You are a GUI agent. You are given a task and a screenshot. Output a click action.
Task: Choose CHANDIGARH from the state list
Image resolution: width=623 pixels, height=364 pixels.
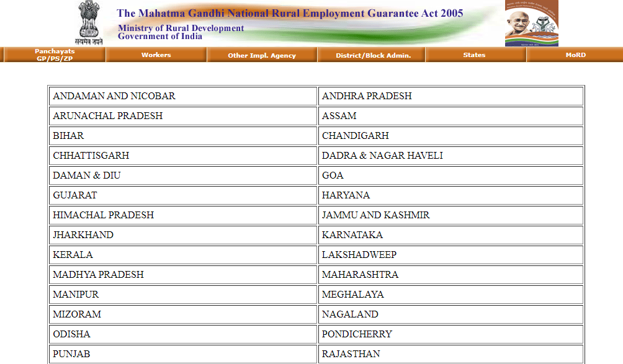355,136
